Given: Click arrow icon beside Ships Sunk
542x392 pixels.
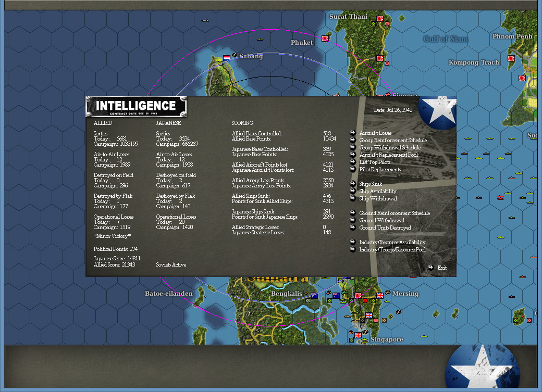Looking at the screenshot, I should point(353,184).
